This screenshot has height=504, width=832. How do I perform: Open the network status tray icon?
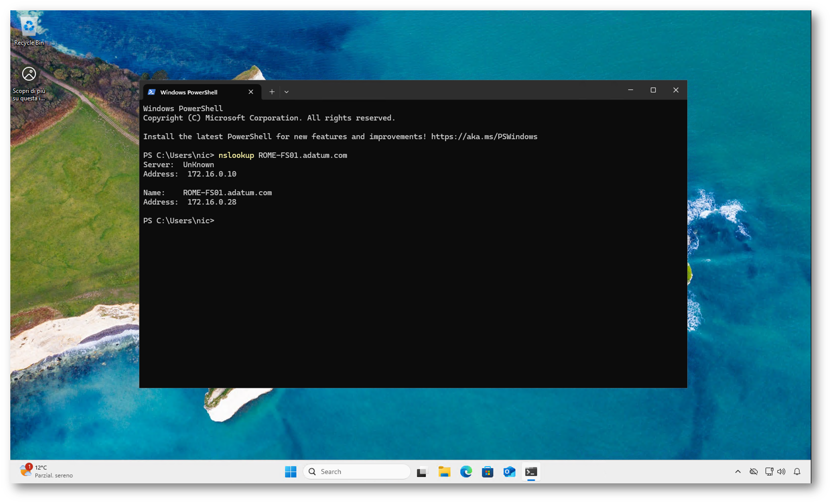coord(769,472)
